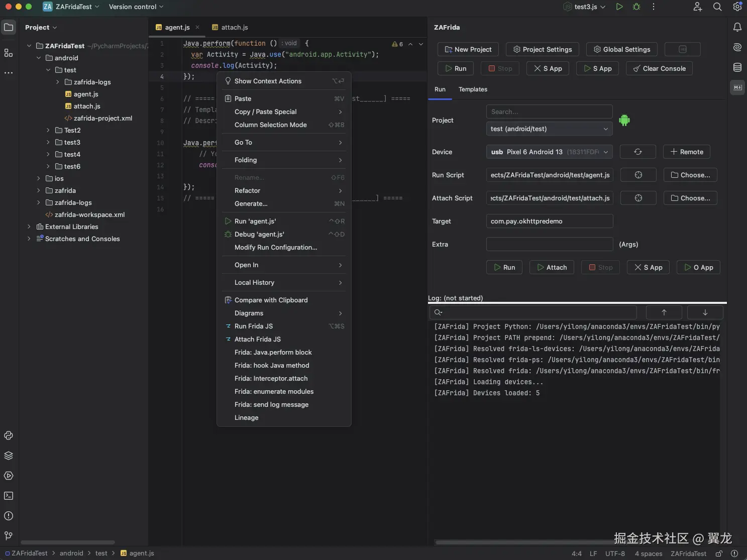The width and height of the screenshot is (747, 560).
Task: Click the Target package input field
Action: [549, 221]
